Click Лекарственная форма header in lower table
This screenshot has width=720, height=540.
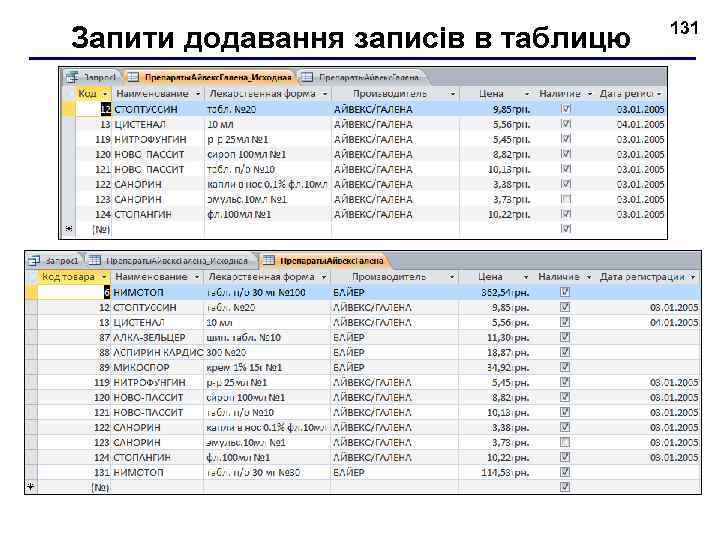(266, 276)
